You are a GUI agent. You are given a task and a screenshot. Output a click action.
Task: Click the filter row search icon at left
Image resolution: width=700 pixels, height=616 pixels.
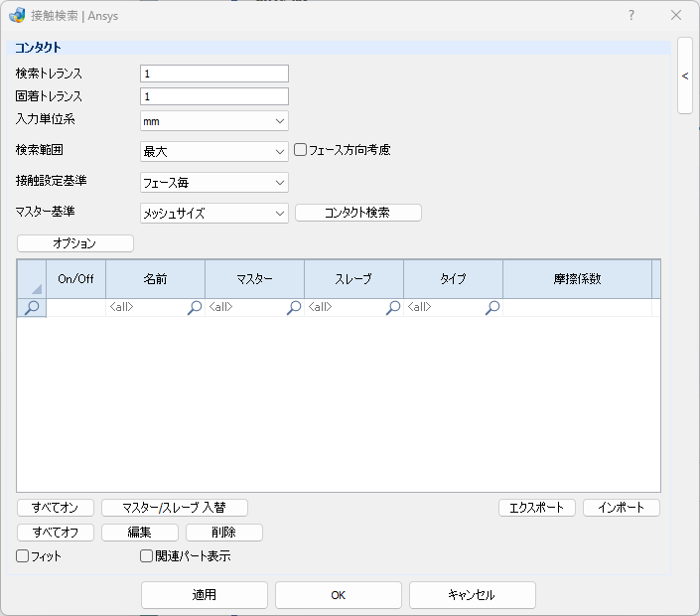(x=31, y=308)
